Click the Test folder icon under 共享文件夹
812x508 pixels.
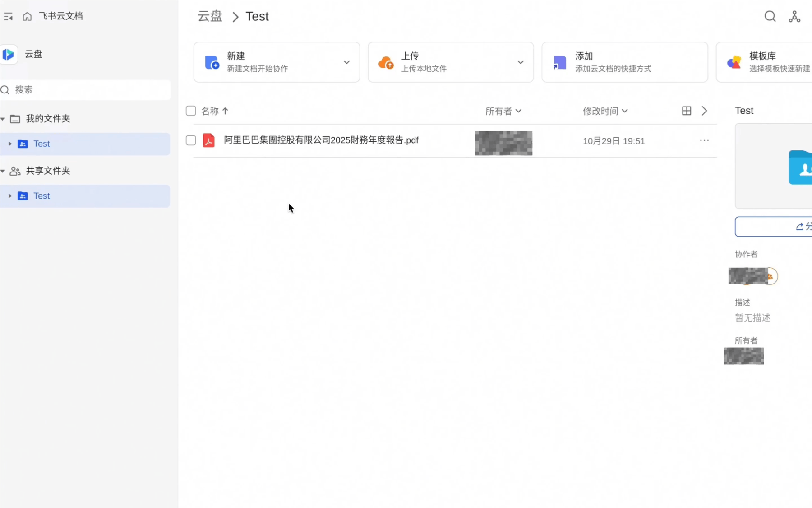23,196
